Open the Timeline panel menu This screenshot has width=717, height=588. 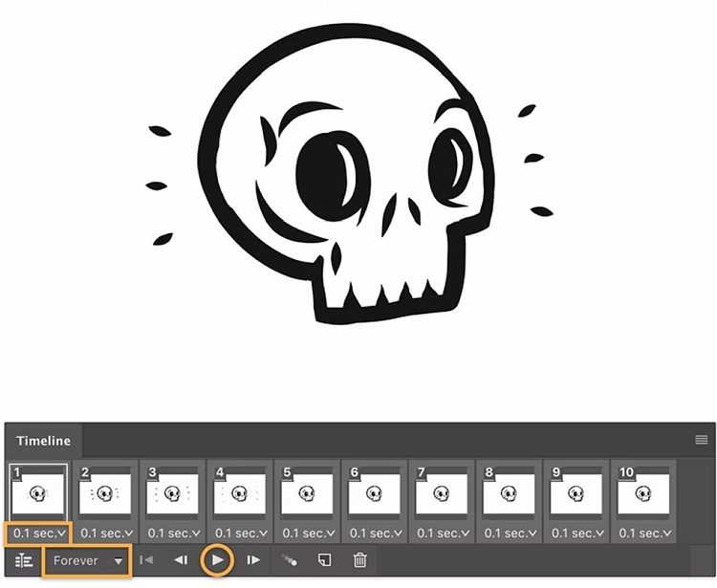click(701, 440)
